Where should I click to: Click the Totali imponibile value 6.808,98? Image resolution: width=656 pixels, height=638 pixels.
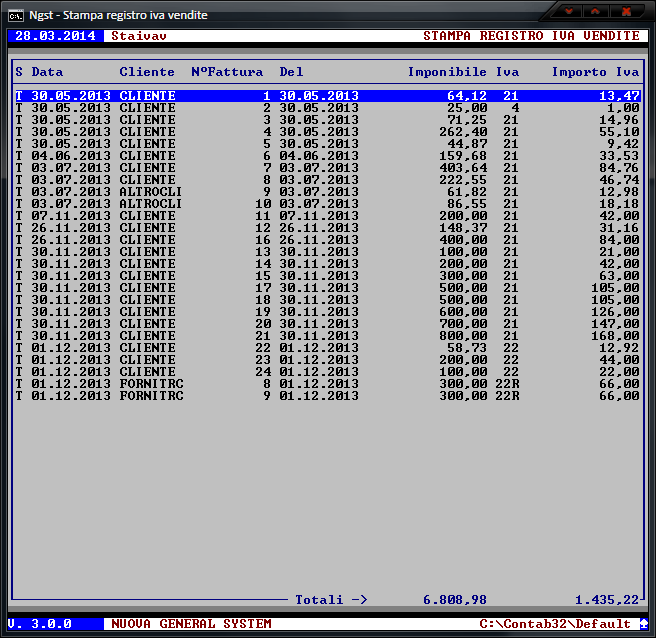455,600
